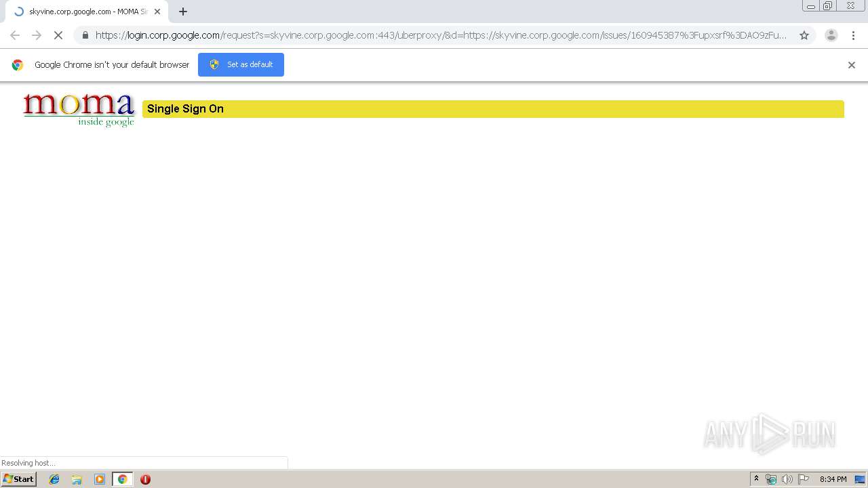
Task: Focus the address bar URL
Action: point(441,35)
